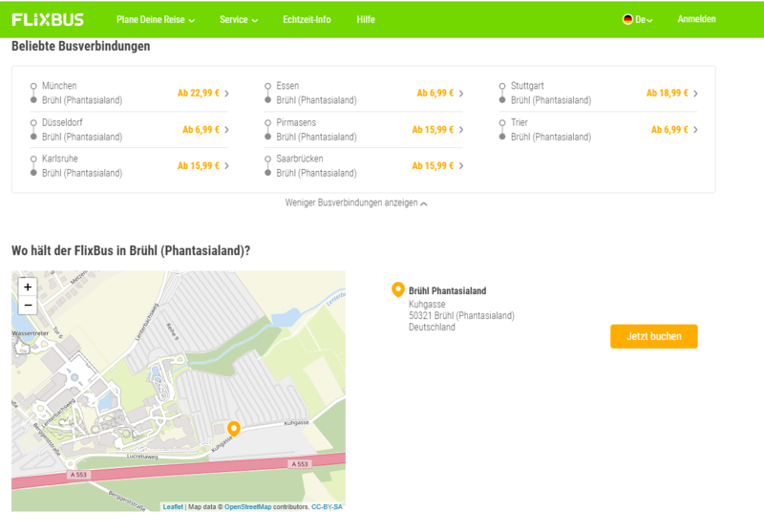
Task: Open the Hilfe menu item
Action: pos(366,19)
